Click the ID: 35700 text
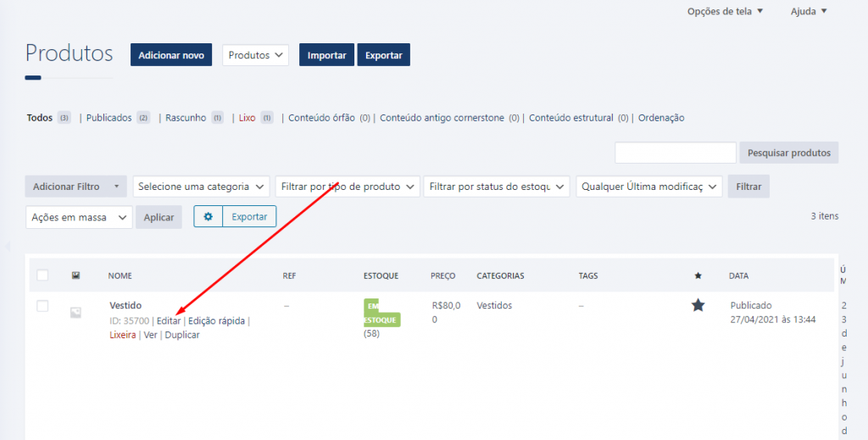 click(130, 321)
